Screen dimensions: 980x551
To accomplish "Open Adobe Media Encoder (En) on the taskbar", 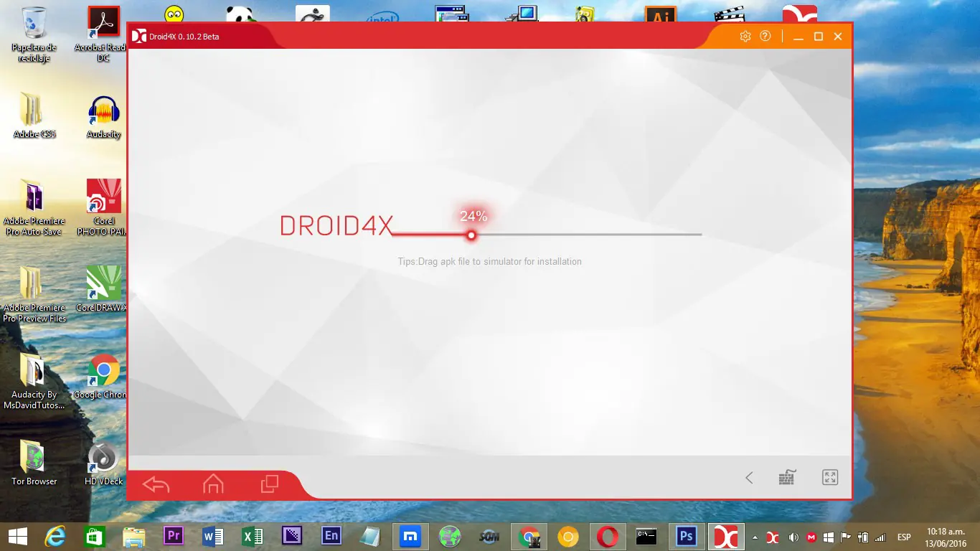I will tap(331, 536).
